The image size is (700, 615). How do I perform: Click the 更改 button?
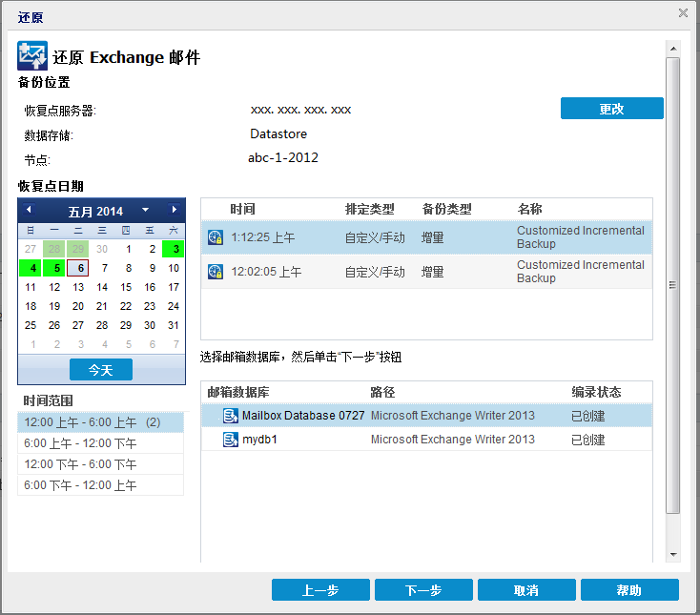pos(611,109)
